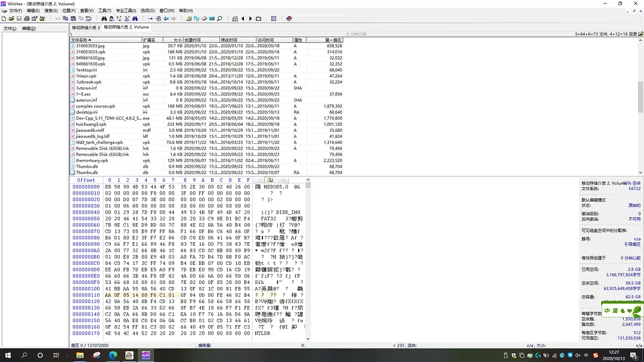
Task: Click the Go to offset arrow icon
Action: point(151,18)
